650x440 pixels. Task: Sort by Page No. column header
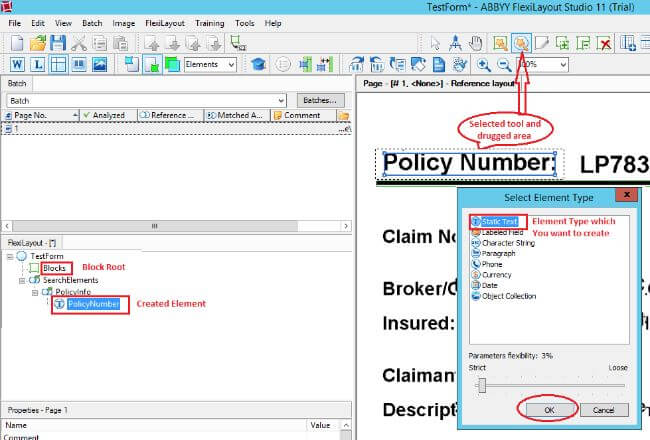point(41,115)
